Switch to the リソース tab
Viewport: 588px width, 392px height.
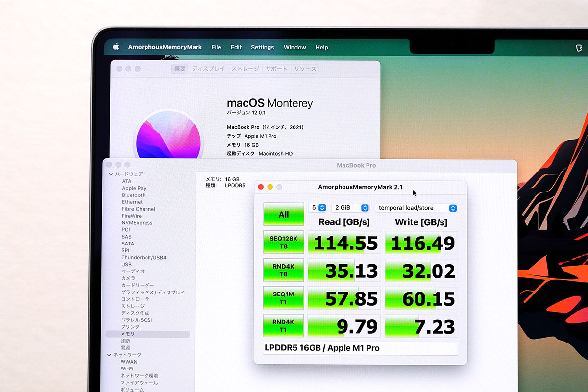click(x=305, y=69)
